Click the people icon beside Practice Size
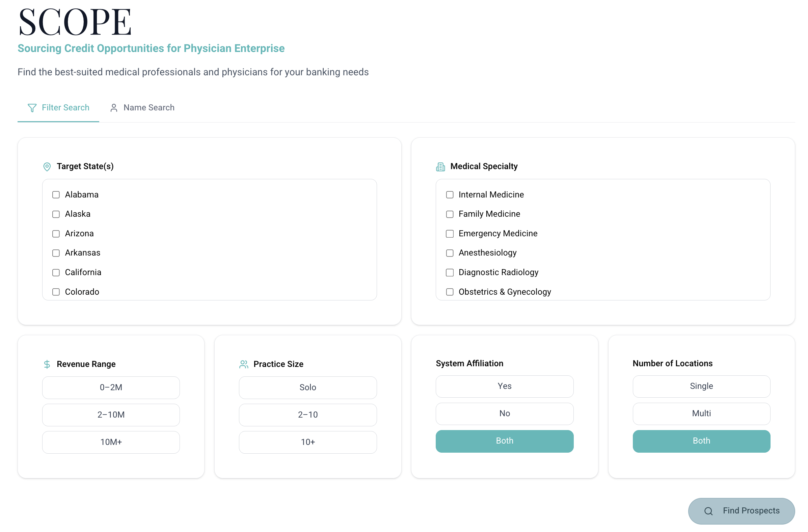 [x=243, y=364]
